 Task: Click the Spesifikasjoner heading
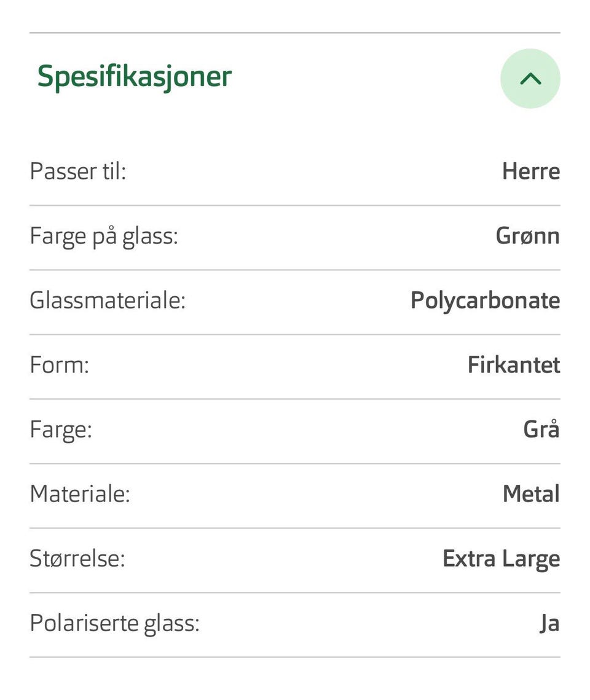point(135,76)
